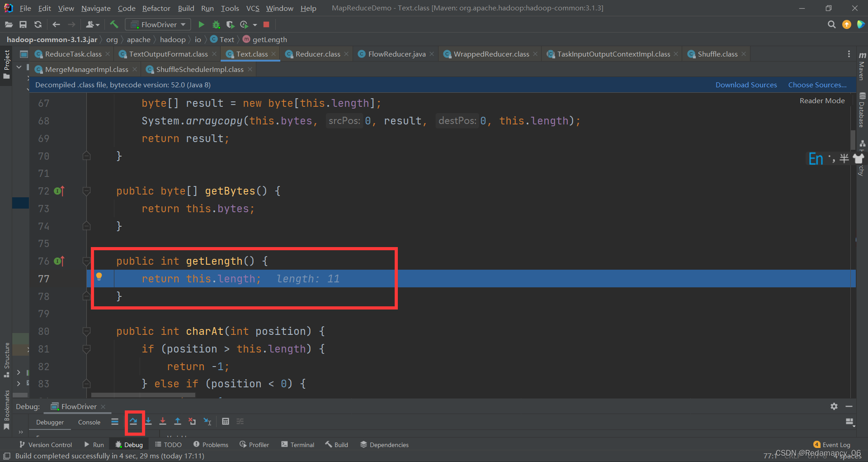Screen dimensions: 868x462
Task: Stop the process with the red square
Action: pyautogui.click(x=266, y=24)
